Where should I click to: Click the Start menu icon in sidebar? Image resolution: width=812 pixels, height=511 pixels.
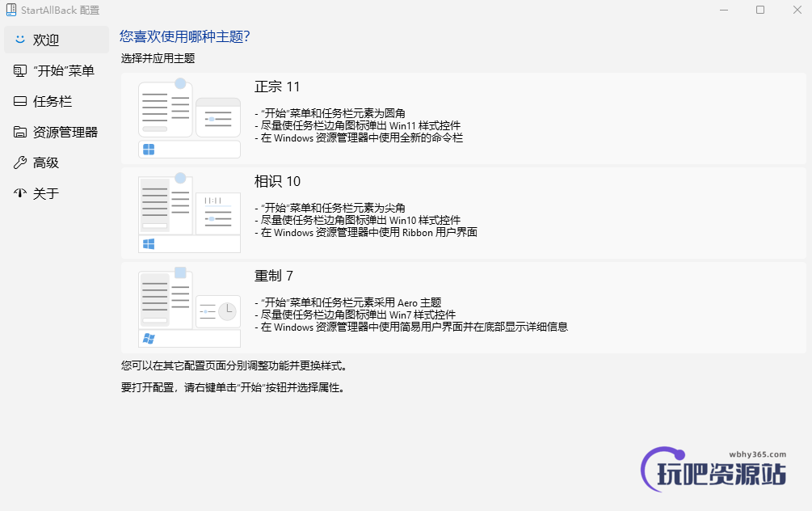[20, 70]
